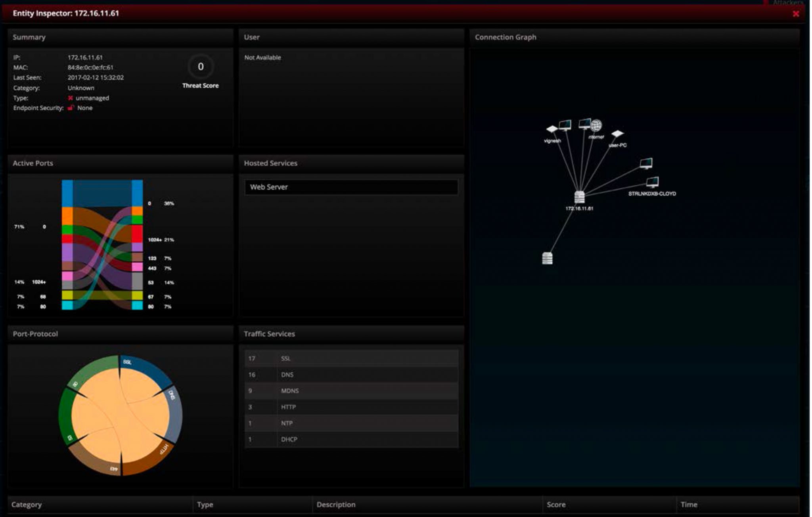Click the Threat Score circle indicator

click(x=201, y=67)
